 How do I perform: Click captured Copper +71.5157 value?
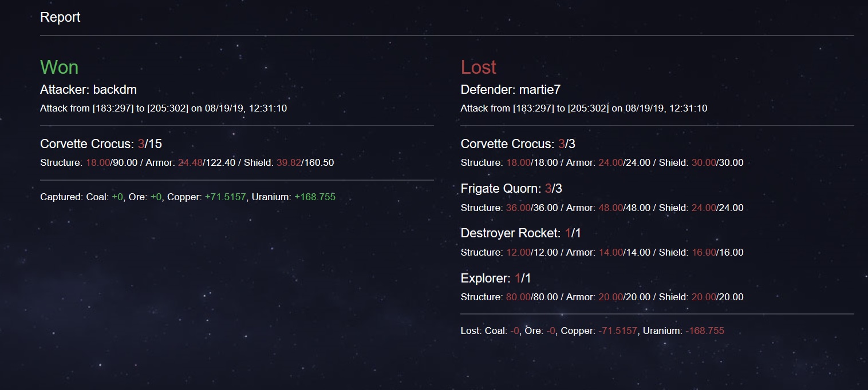click(225, 197)
